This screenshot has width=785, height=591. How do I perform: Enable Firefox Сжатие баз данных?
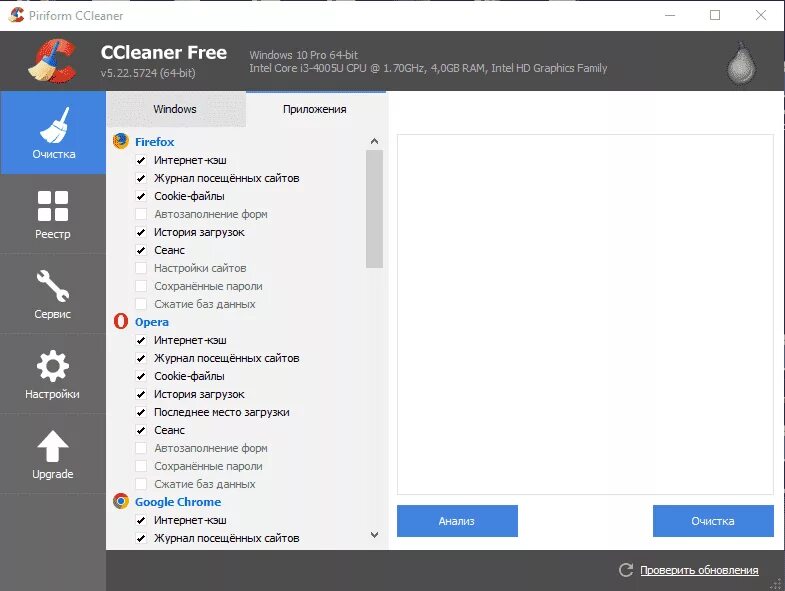[x=141, y=304]
